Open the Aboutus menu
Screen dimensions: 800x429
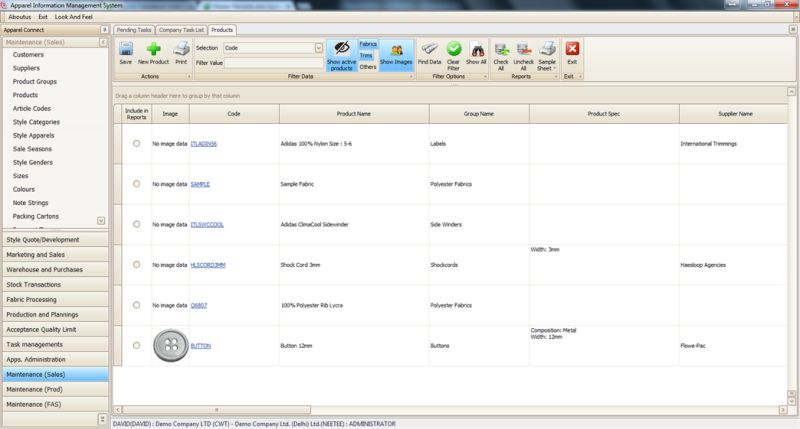19,17
